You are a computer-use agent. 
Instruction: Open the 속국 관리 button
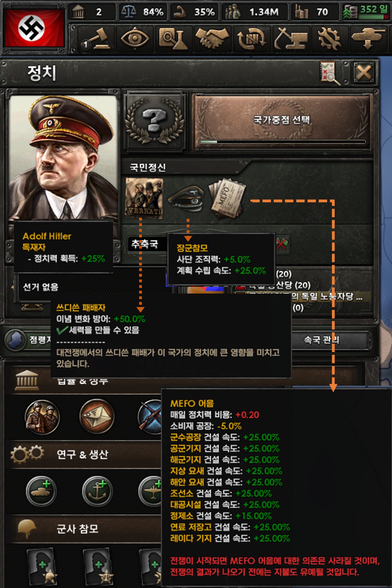pyautogui.click(x=321, y=340)
